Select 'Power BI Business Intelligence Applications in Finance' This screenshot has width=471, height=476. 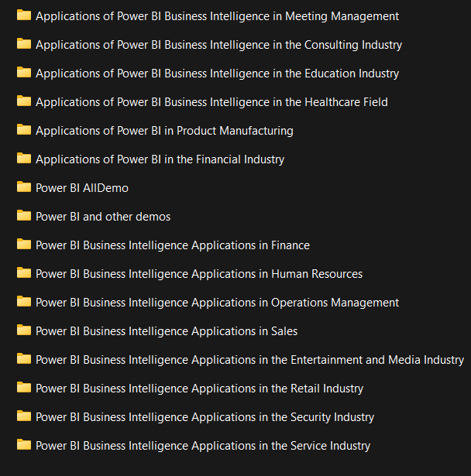tap(173, 245)
